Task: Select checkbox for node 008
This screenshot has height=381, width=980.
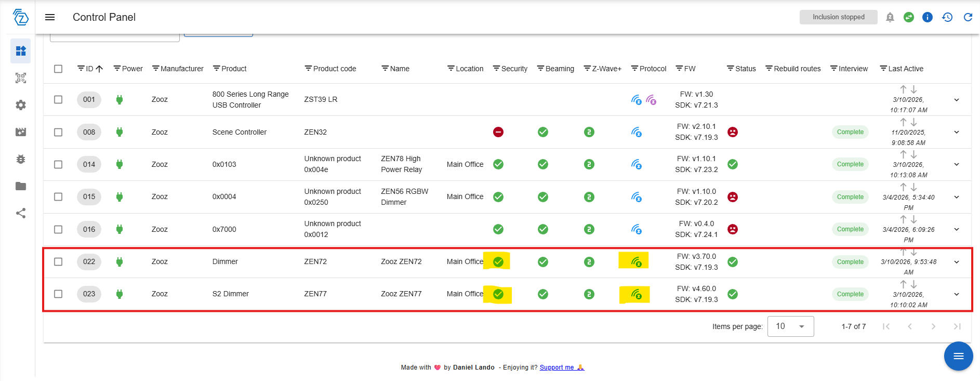Action: click(x=58, y=132)
